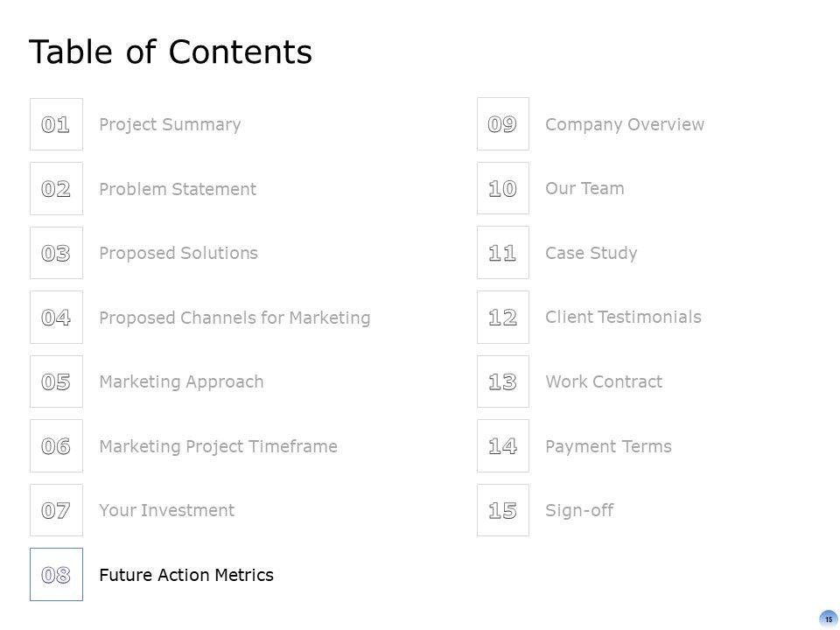Open Proposed Solutions entry
Screen dimensions: 840x630
[178, 253]
